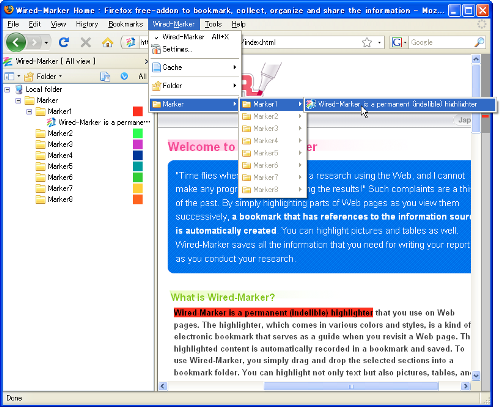Select Marker7 in the sidebar tree
The height and width of the screenshot is (407, 500).
[x=60, y=188]
